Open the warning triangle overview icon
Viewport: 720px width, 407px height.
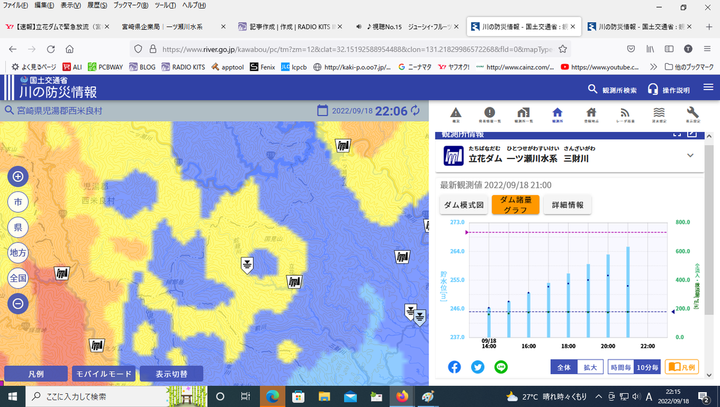(x=455, y=114)
